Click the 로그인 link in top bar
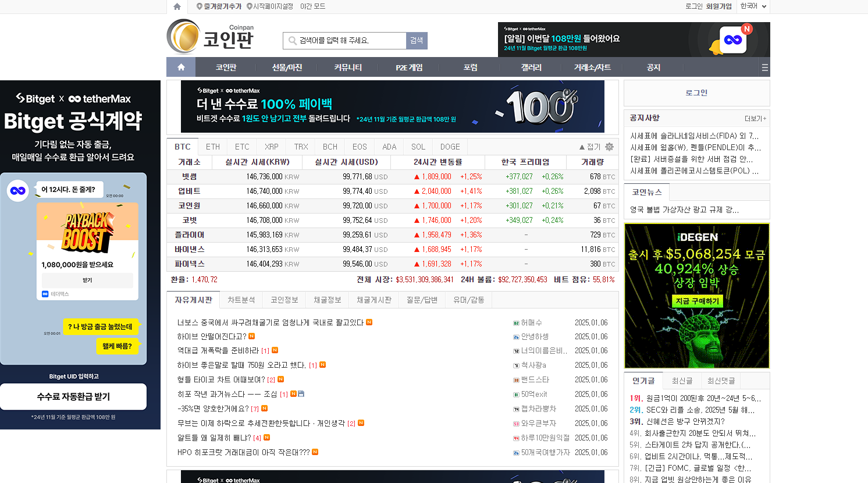 pyautogui.click(x=694, y=6)
